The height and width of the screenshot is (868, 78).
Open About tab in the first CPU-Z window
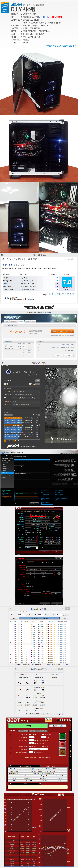(x=53, y=511)
